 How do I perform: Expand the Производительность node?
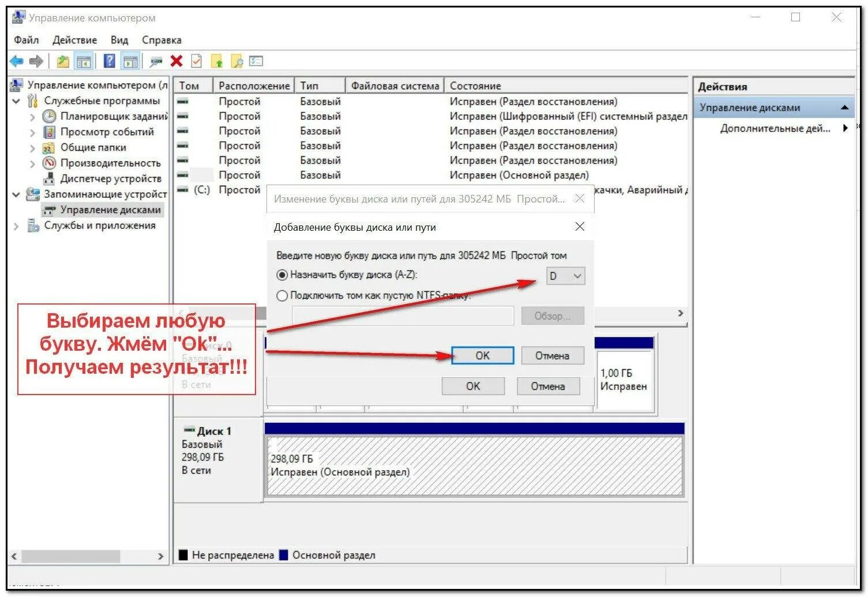point(32,163)
